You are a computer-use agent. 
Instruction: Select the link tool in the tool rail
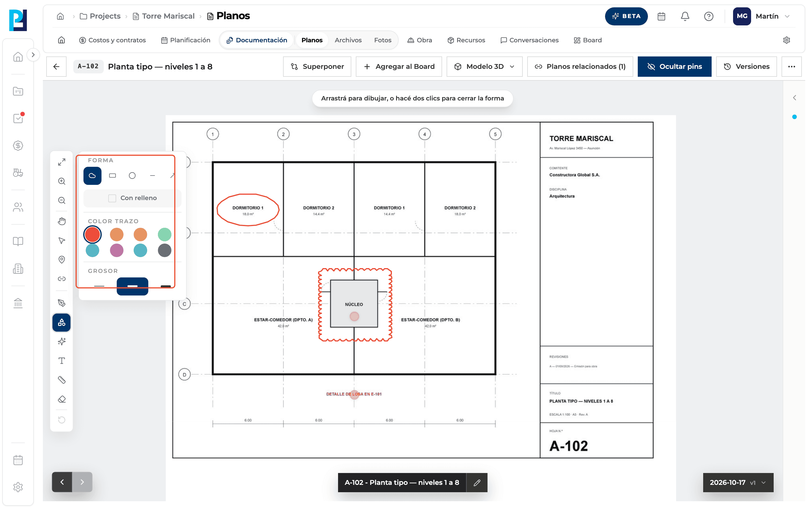click(62, 279)
